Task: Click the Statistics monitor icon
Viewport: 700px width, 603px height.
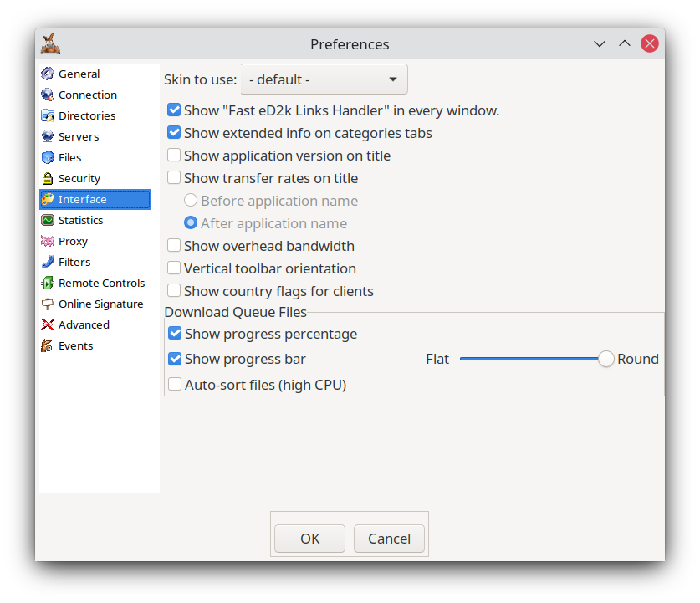Action: (x=48, y=220)
